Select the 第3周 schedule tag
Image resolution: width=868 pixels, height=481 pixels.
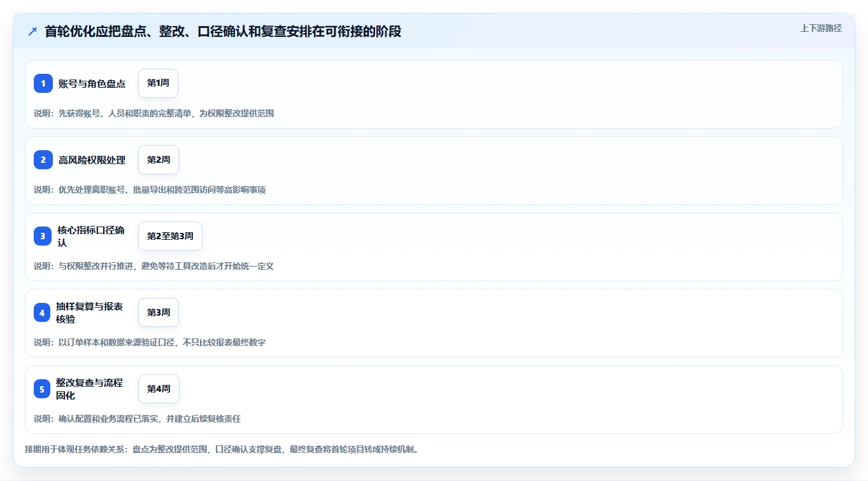[159, 312]
